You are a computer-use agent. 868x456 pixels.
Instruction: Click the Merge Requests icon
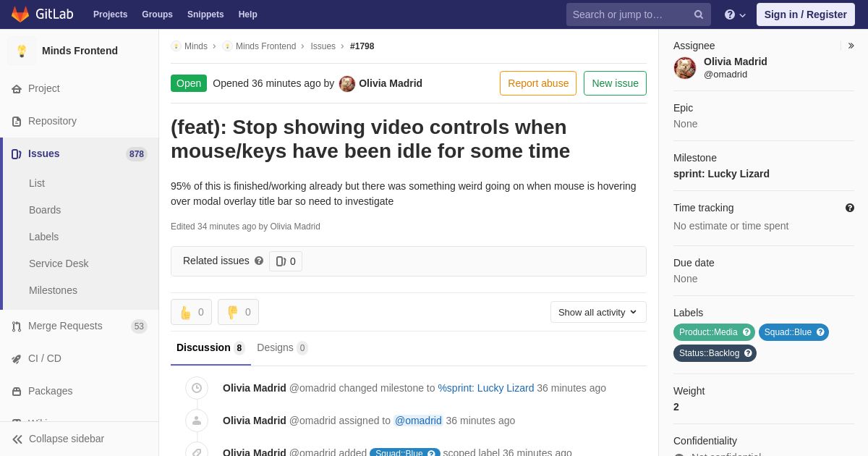[17, 326]
